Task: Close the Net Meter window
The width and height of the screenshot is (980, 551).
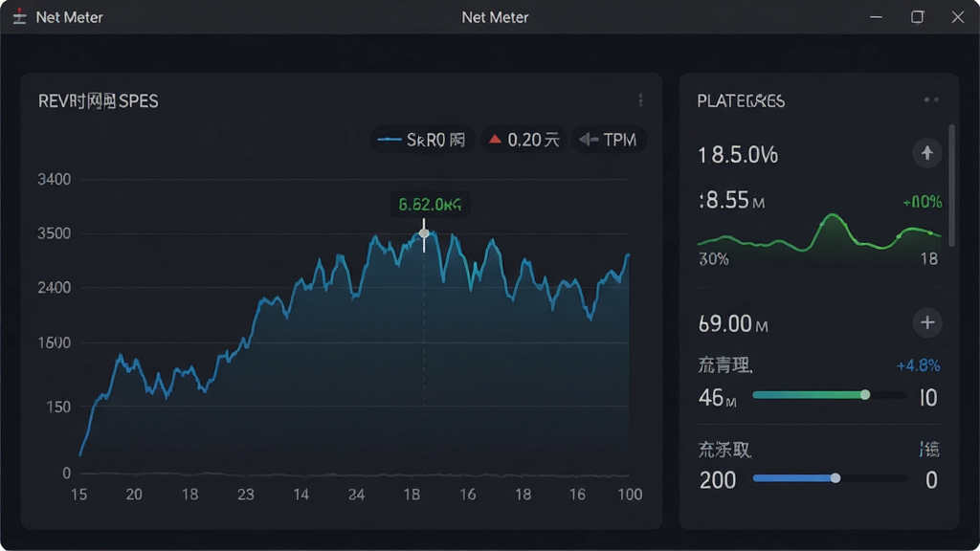Action: click(x=957, y=17)
